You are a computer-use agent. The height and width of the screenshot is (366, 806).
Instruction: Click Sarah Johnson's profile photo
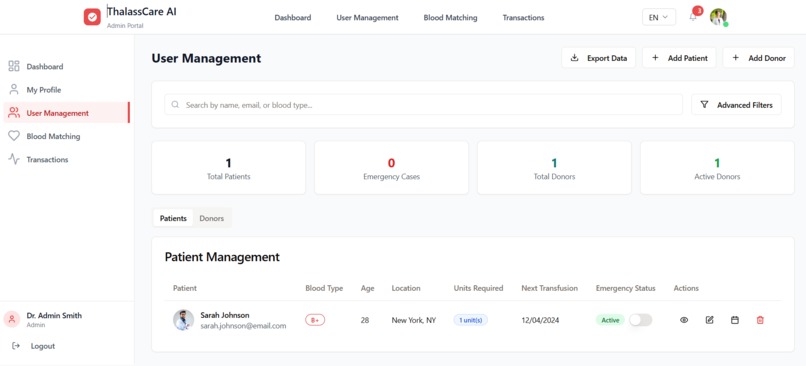[184, 320]
